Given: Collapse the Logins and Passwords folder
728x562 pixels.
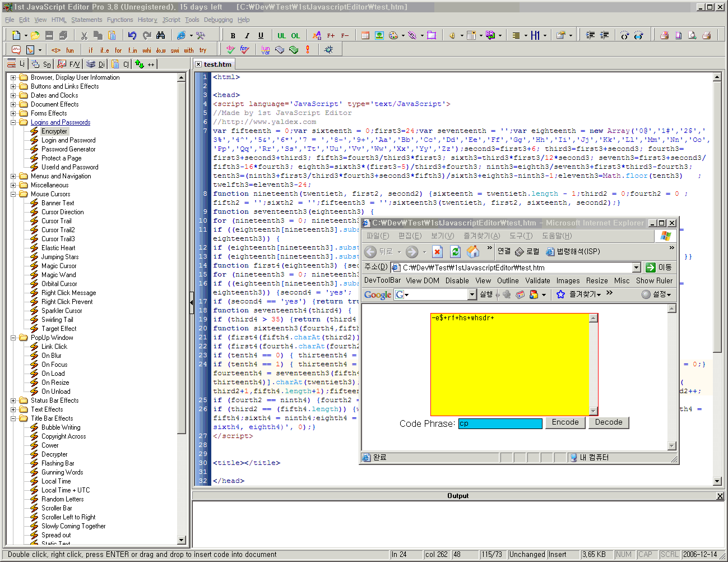Looking at the screenshot, I should [13, 122].
